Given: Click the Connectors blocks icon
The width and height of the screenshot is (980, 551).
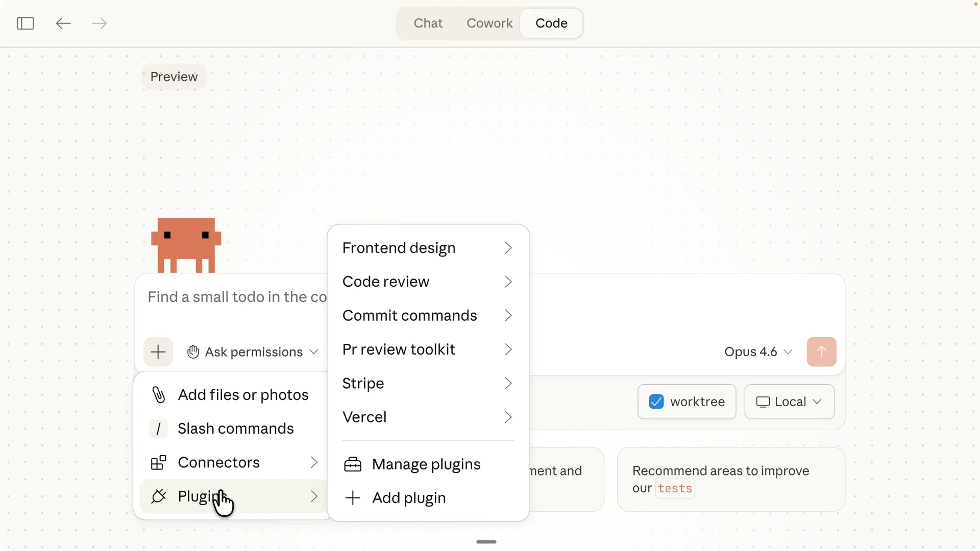Looking at the screenshot, I should click(x=158, y=462).
